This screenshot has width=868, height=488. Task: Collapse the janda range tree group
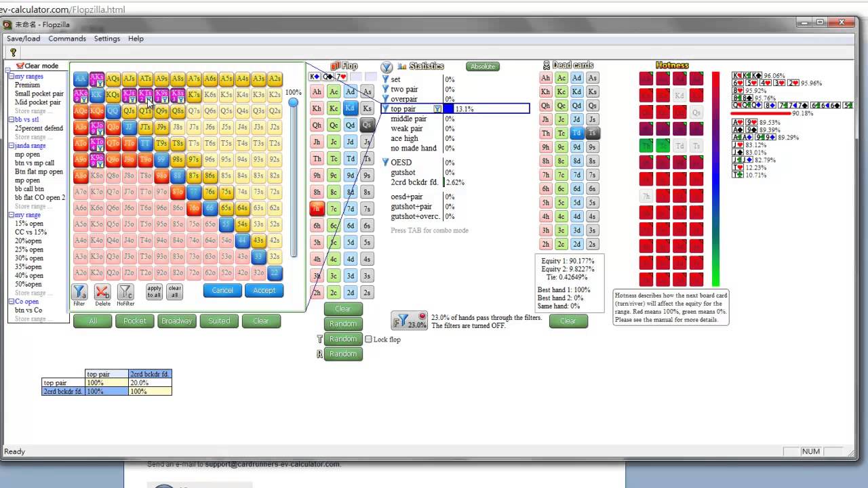12,146
